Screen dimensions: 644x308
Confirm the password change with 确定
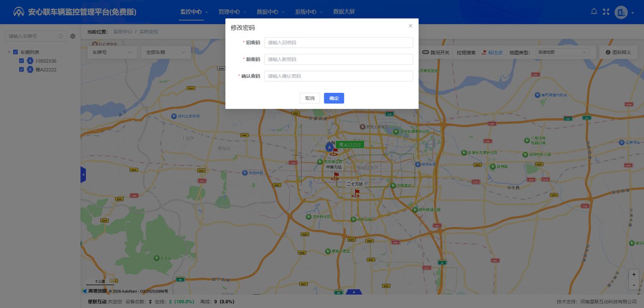click(334, 98)
